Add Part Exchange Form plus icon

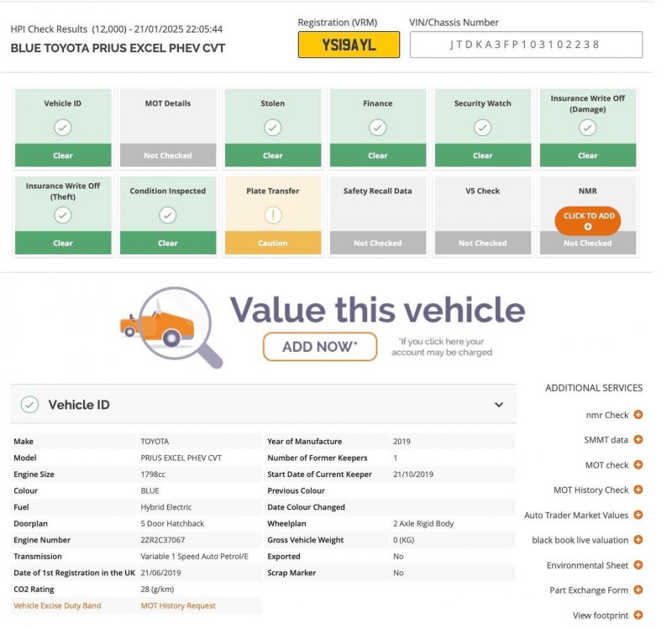pyautogui.click(x=638, y=590)
